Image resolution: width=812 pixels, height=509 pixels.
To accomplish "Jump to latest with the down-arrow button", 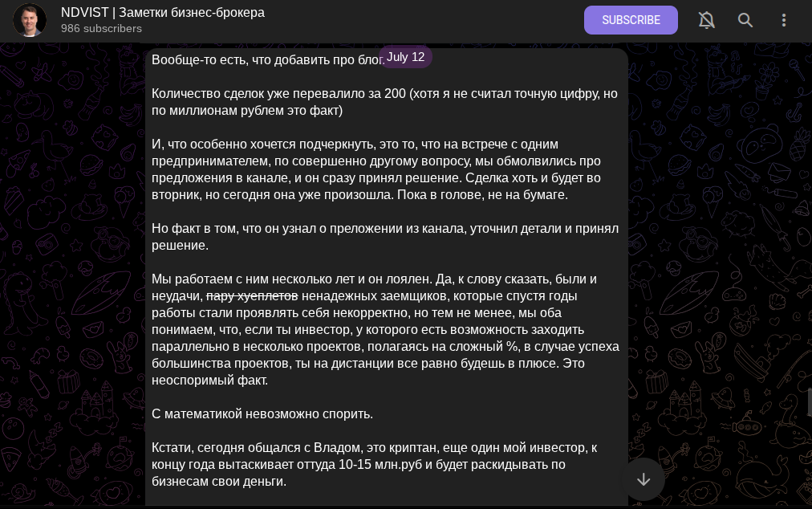I will 644,479.
